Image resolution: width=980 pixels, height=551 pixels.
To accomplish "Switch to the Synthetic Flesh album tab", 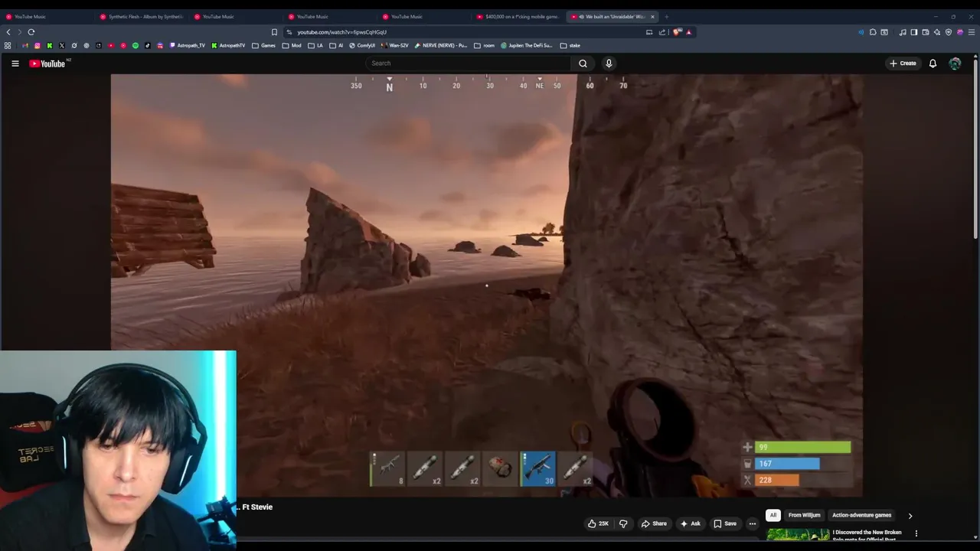I will 141,16.
